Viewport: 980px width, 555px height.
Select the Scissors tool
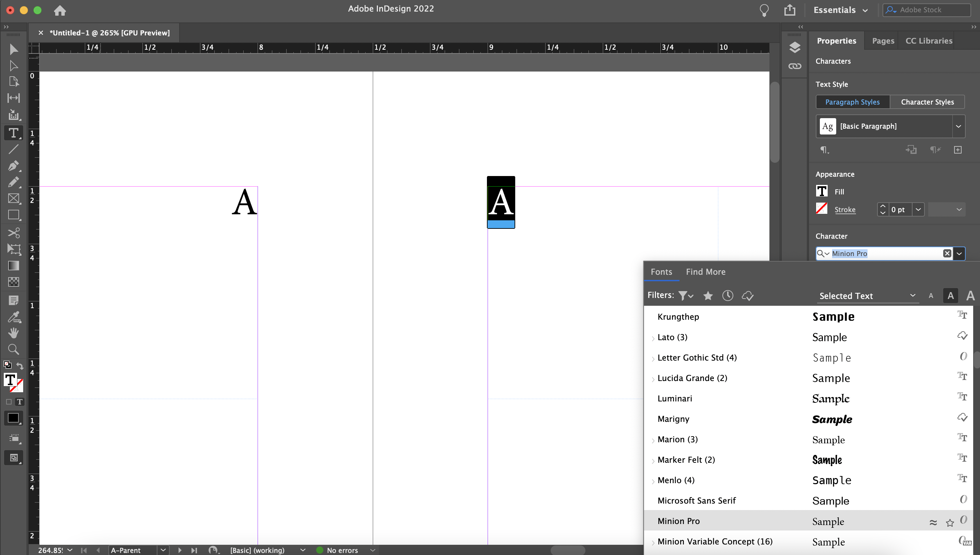13,233
